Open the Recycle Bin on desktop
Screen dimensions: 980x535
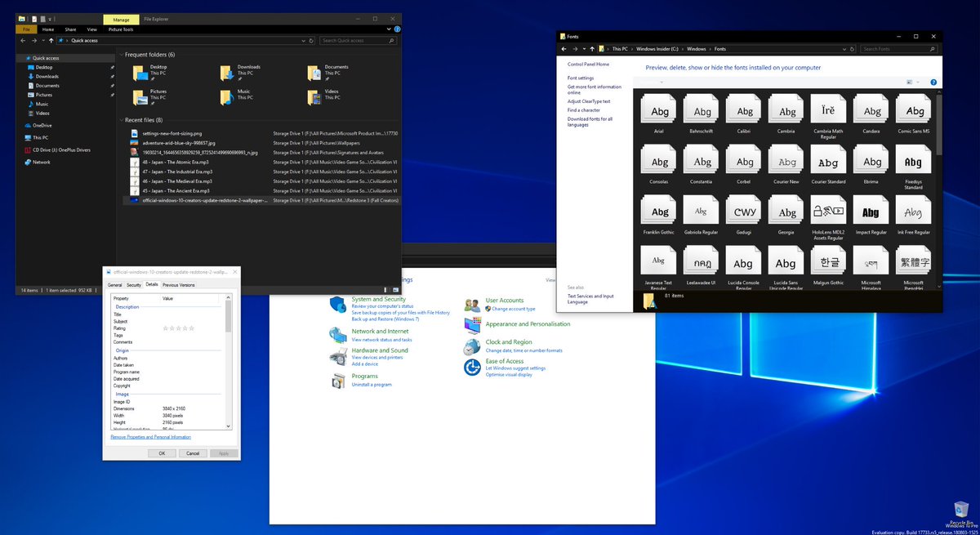pos(962,512)
